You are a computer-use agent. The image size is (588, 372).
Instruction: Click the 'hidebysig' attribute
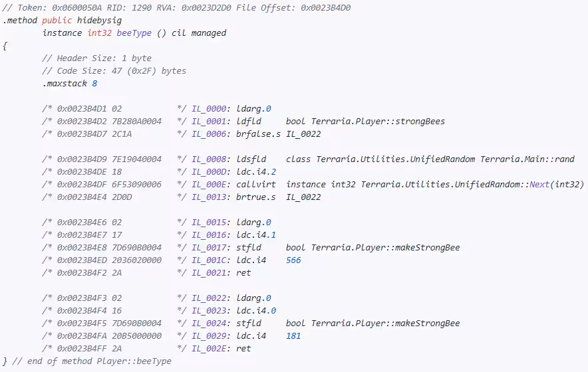(99, 20)
